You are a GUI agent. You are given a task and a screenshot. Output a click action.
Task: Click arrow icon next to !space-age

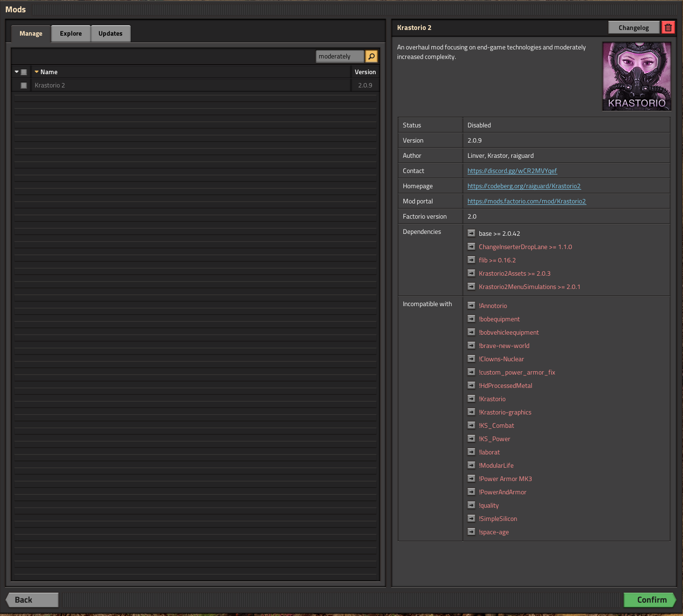click(471, 532)
